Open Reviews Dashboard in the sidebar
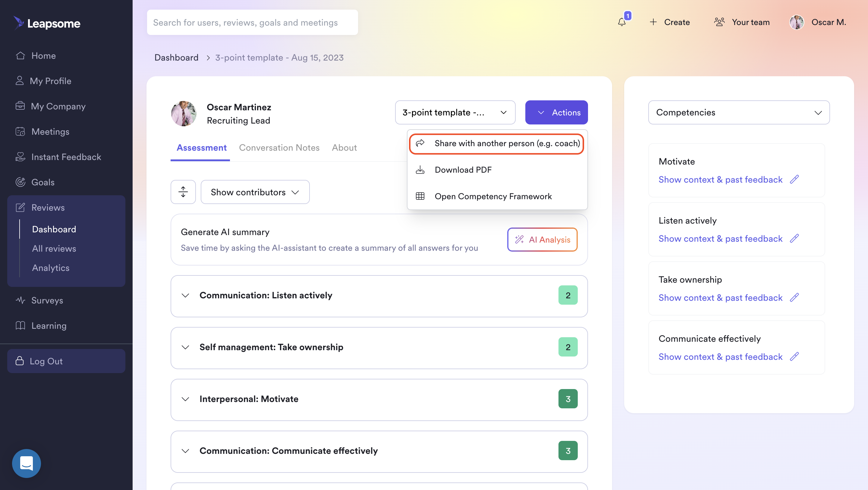 coord(54,229)
